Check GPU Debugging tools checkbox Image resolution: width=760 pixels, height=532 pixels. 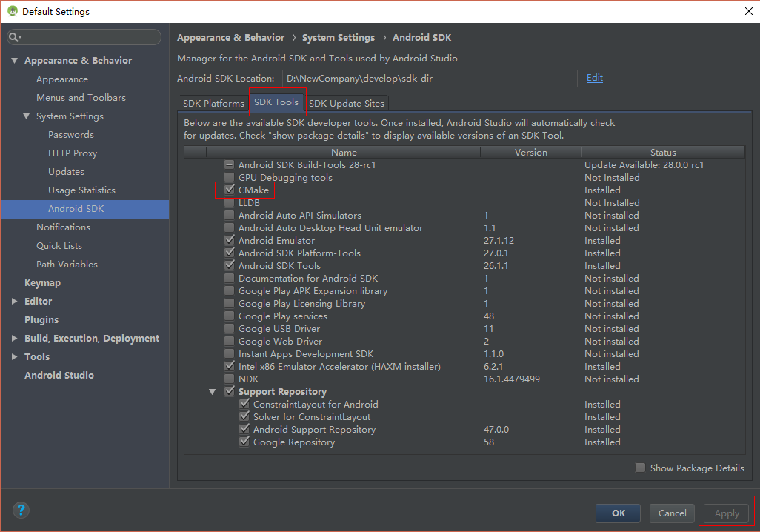point(230,177)
